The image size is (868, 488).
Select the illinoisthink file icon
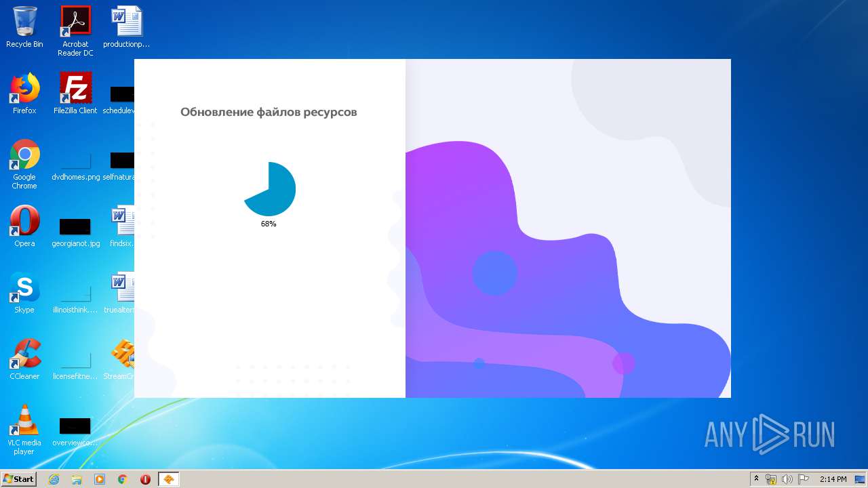[75, 299]
